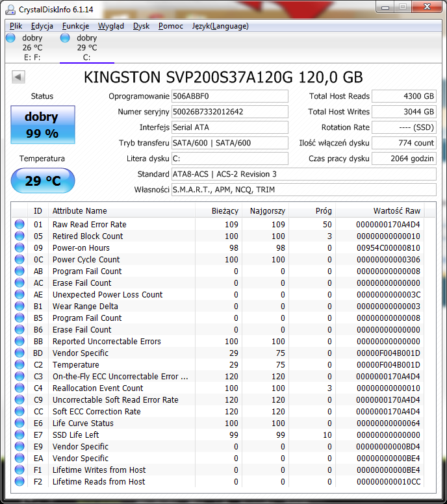The image size is (447, 504).
Task: Click the dobry 99 % health status button
Action: pyautogui.click(x=43, y=125)
